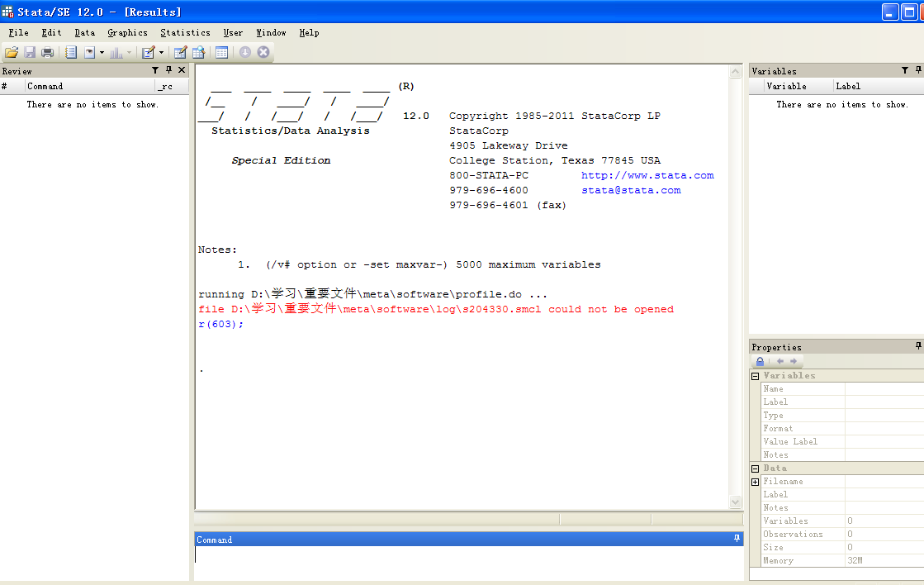The width and height of the screenshot is (924, 585).
Task: Click the Variables Label value field in Properties
Action: [x=884, y=402]
